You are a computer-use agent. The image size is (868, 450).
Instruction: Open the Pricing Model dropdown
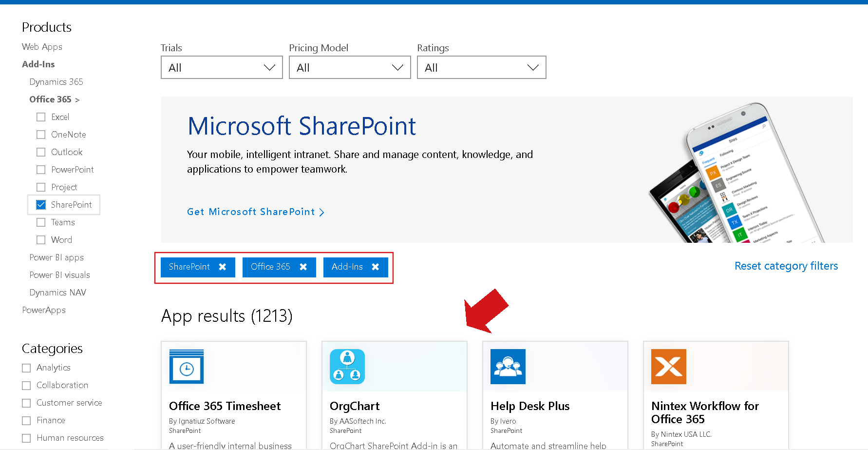pyautogui.click(x=350, y=67)
